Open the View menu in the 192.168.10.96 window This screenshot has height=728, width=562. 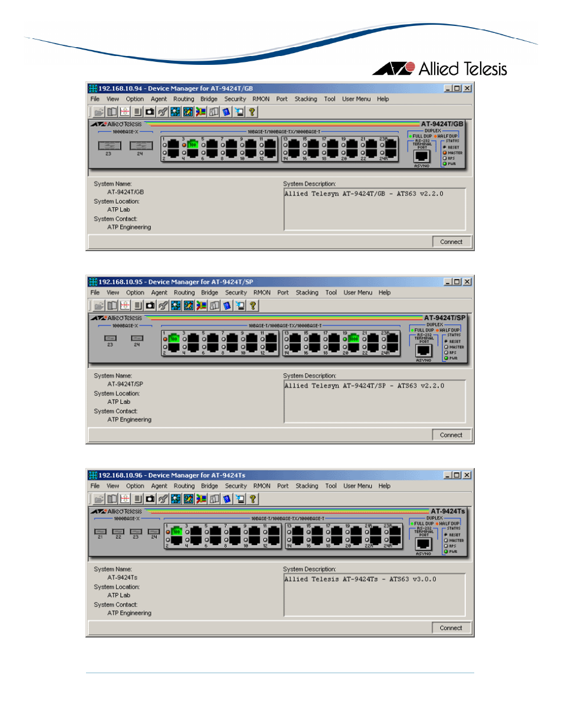[x=113, y=486]
